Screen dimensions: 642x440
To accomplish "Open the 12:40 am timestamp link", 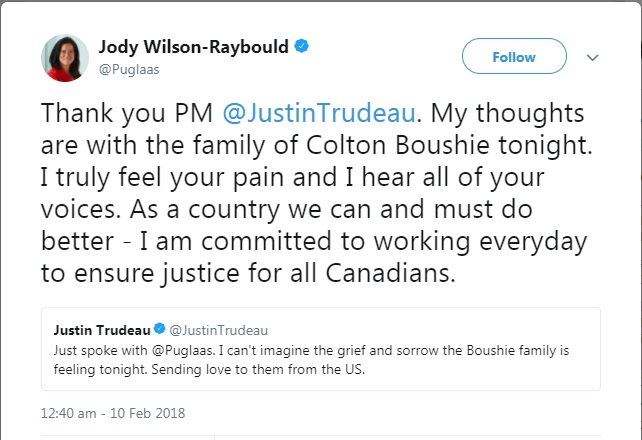I will click(x=71, y=412).
